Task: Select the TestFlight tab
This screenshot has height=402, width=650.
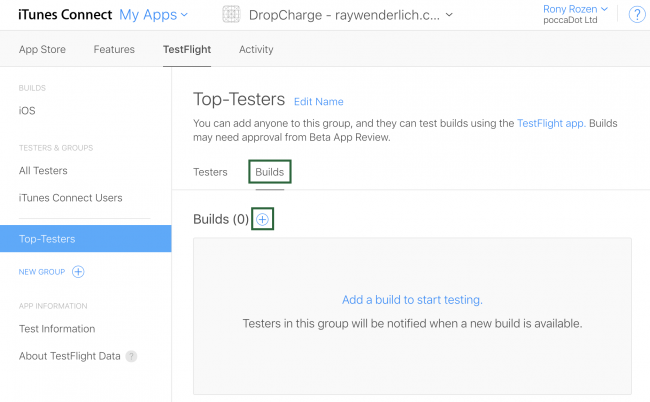Action: [187, 49]
